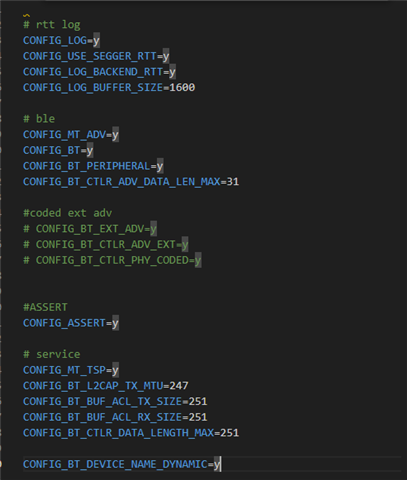Click the value 31 of ADV_DATA_LEN_MAX
This screenshot has width=407, height=480.
point(233,182)
